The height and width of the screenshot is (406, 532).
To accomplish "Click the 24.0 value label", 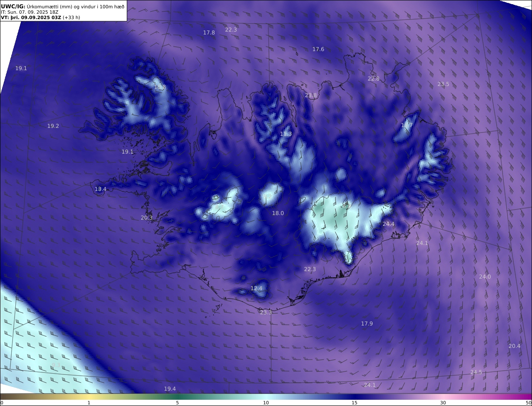I will tap(485, 276).
